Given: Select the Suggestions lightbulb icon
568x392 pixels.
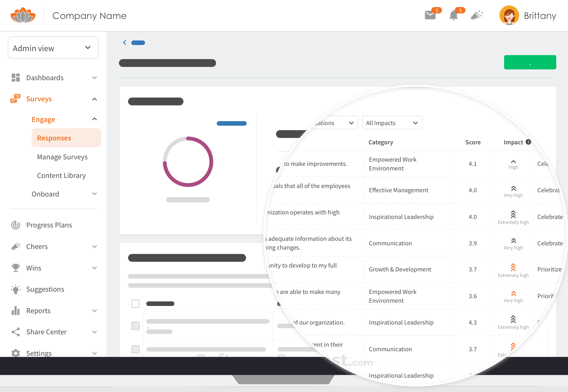Looking at the screenshot, I should pos(15,289).
